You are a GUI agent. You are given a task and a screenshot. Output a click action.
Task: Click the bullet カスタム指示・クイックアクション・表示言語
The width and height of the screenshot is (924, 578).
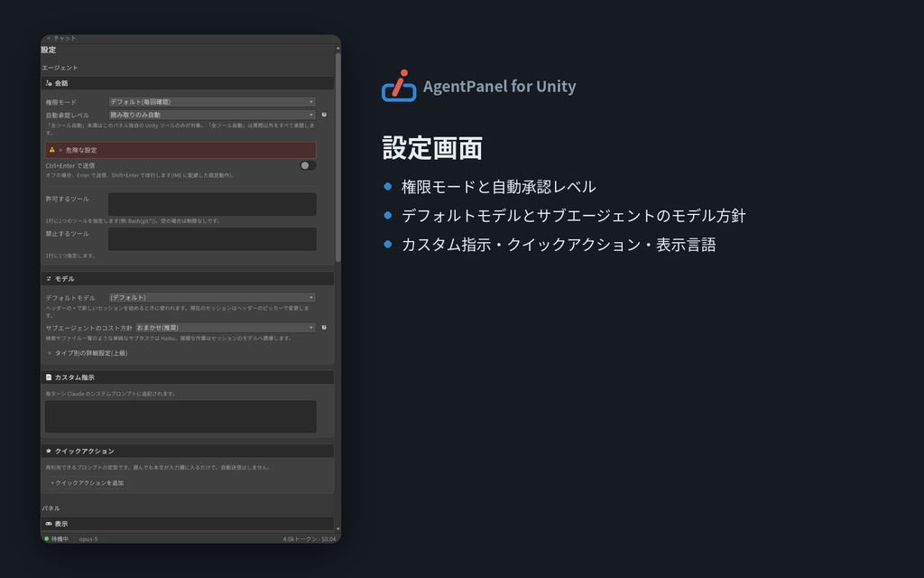coord(559,245)
